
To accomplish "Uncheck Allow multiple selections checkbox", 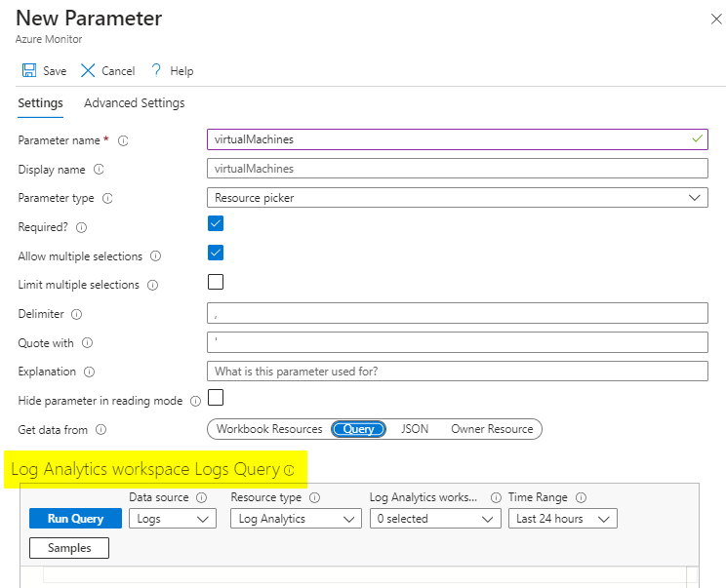I will pos(216,253).
